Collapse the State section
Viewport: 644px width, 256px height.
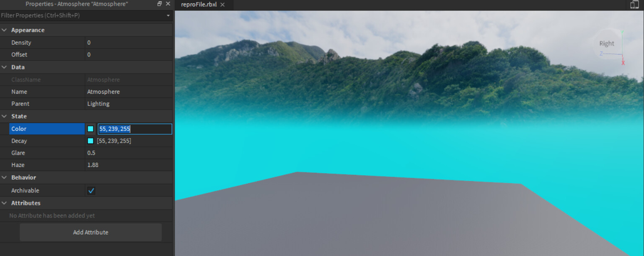pos(4,116)
